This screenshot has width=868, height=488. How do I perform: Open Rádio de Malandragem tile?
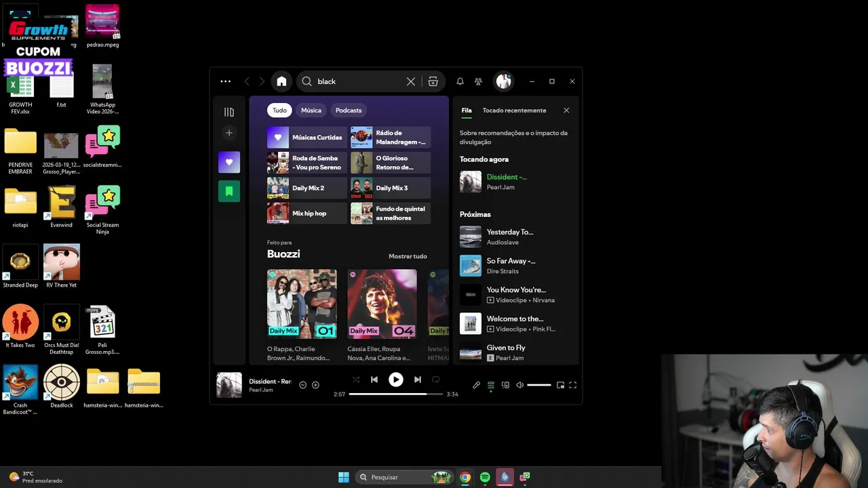coord(391,138)
